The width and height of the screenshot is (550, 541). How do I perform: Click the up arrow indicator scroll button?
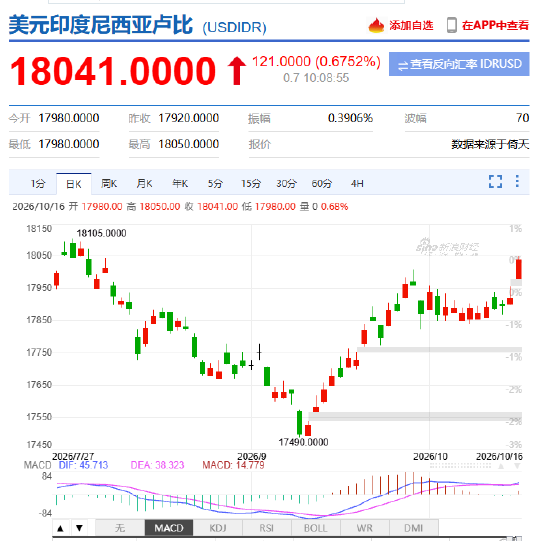[x=60, y=528]
